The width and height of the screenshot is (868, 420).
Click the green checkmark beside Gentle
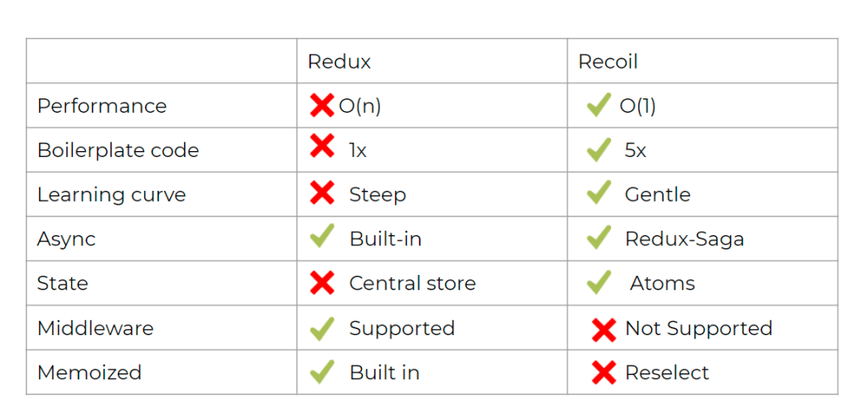tap(598, 193)
